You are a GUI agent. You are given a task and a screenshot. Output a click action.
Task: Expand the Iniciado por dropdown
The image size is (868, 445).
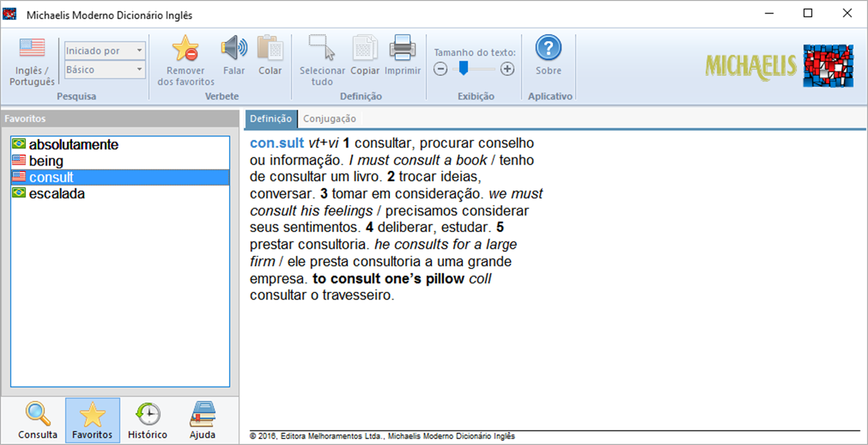coord(105,51)
